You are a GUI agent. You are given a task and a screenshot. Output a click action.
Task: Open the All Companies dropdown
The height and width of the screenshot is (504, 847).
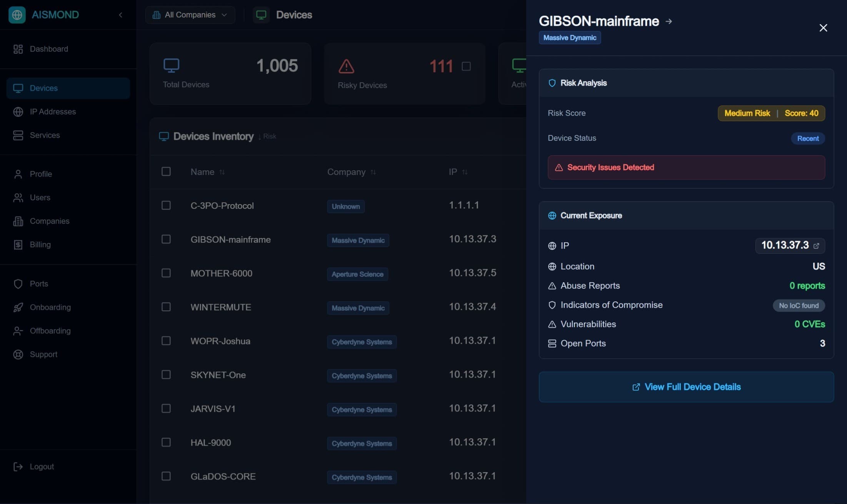[x=190, y=15]
